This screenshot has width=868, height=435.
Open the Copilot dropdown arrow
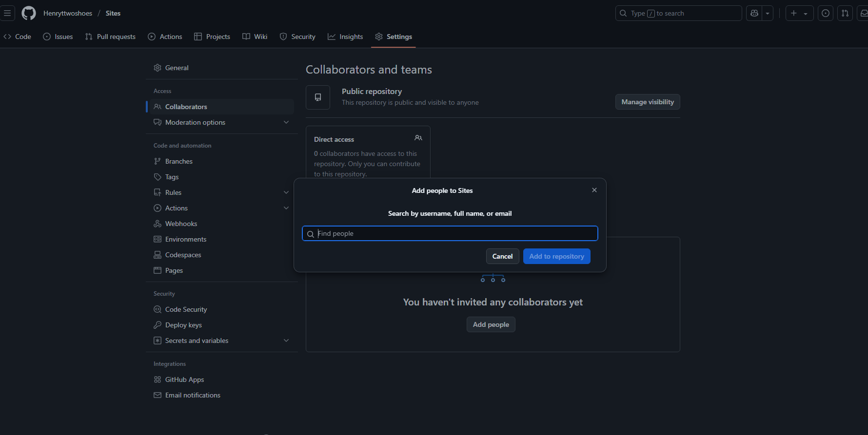(x=768, y=13)
